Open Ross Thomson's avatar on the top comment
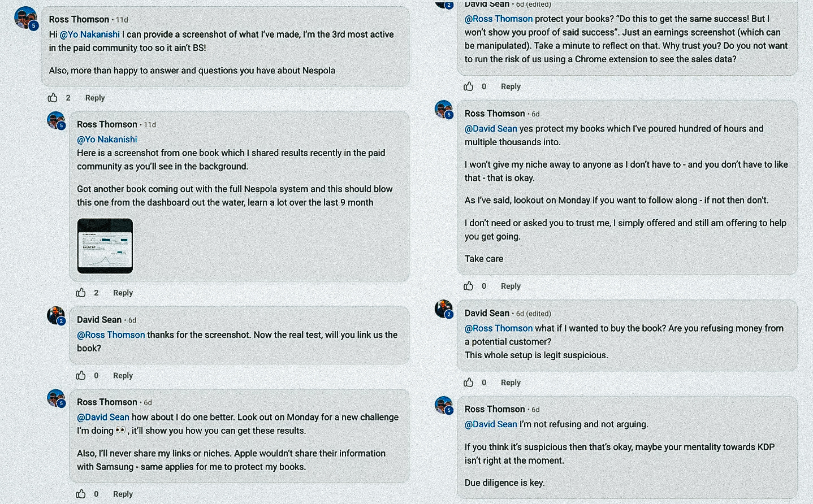813x504 pixels. pyautogui.click(x=25, y=18)
